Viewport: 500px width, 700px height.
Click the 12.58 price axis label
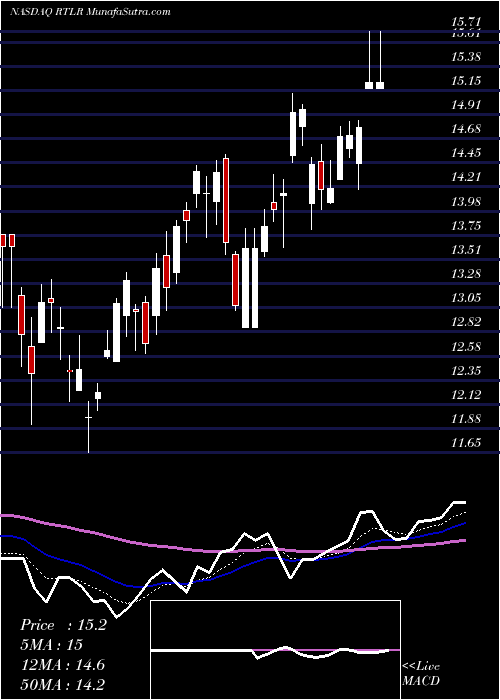point(466,347)
